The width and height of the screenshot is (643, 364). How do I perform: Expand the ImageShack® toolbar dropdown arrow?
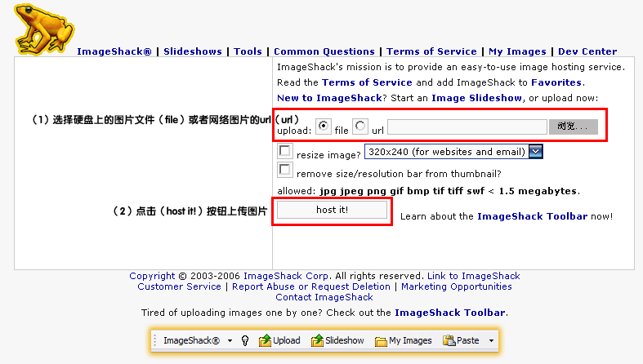coord(230,340)
